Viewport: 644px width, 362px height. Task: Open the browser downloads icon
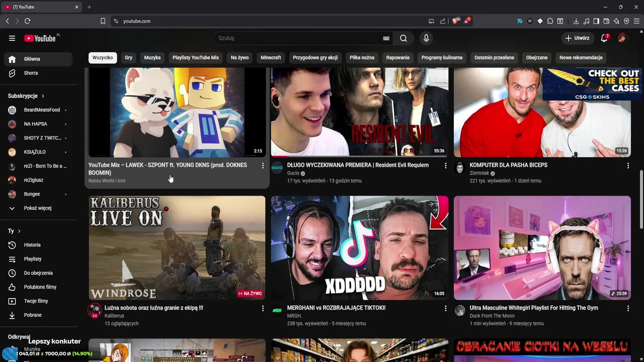pyautogui.click(x=576, y=21)
